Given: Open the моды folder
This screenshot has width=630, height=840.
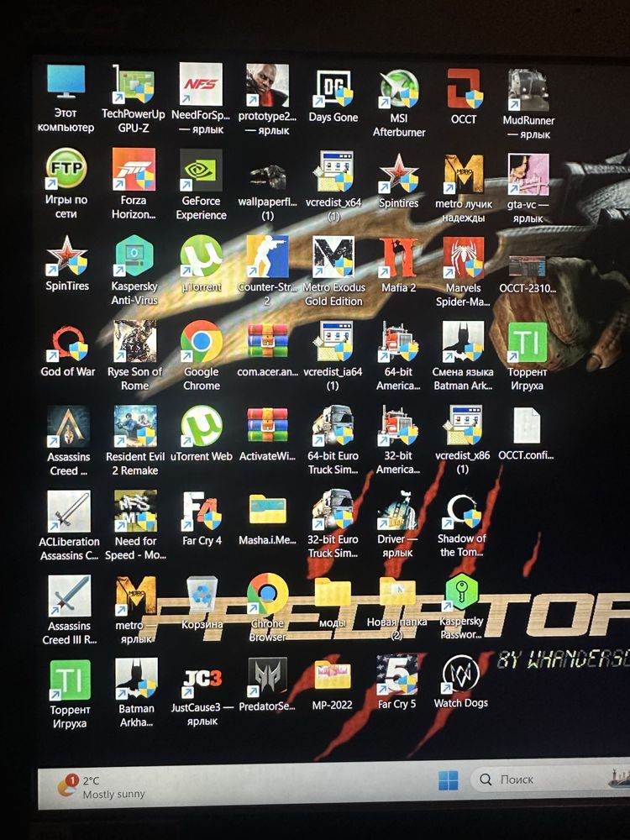Looking at the screenshot, I should click(x=333, y=594).
